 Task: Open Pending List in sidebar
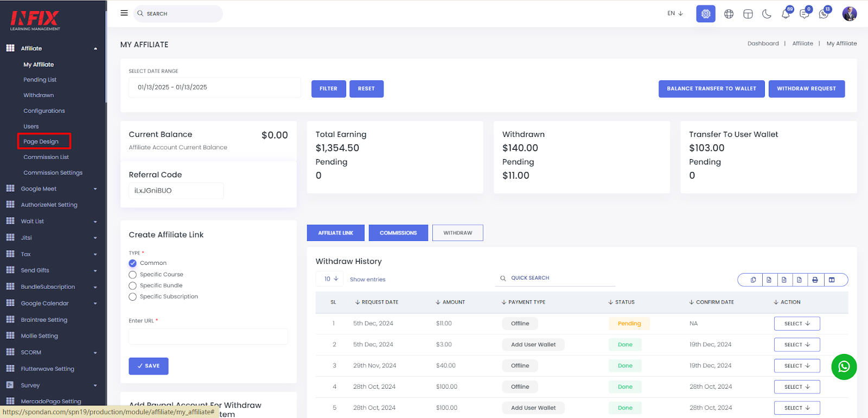pos(40,80)
